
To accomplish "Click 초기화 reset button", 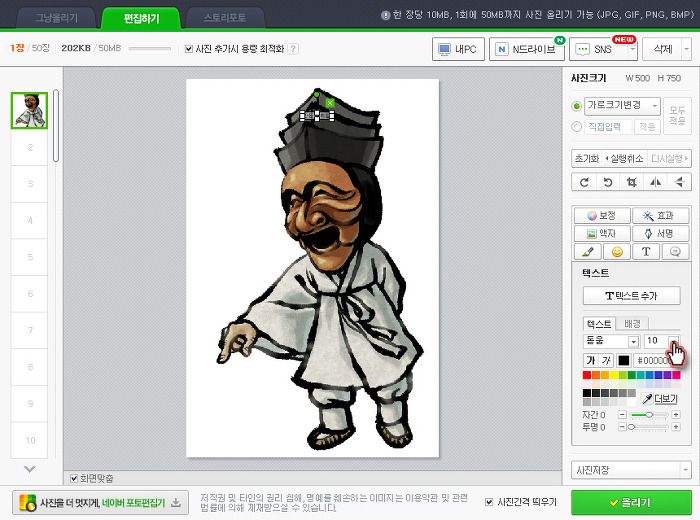I will [x=587, y=158].
